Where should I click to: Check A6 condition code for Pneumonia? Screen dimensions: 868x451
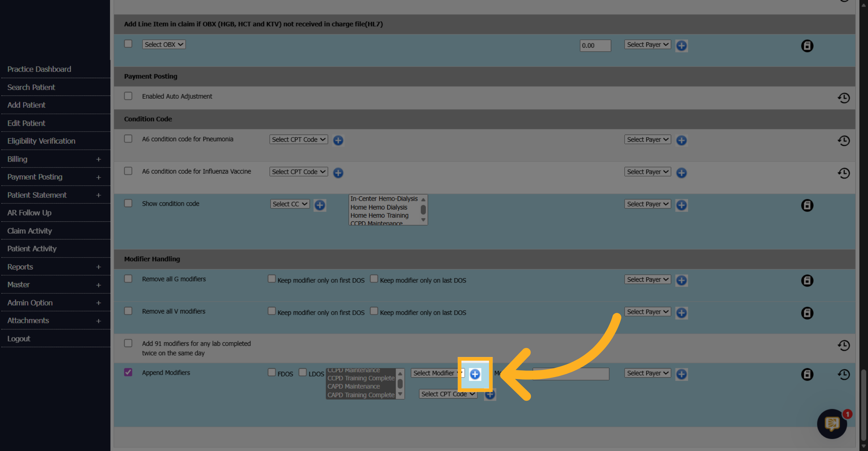click(128, 139)
